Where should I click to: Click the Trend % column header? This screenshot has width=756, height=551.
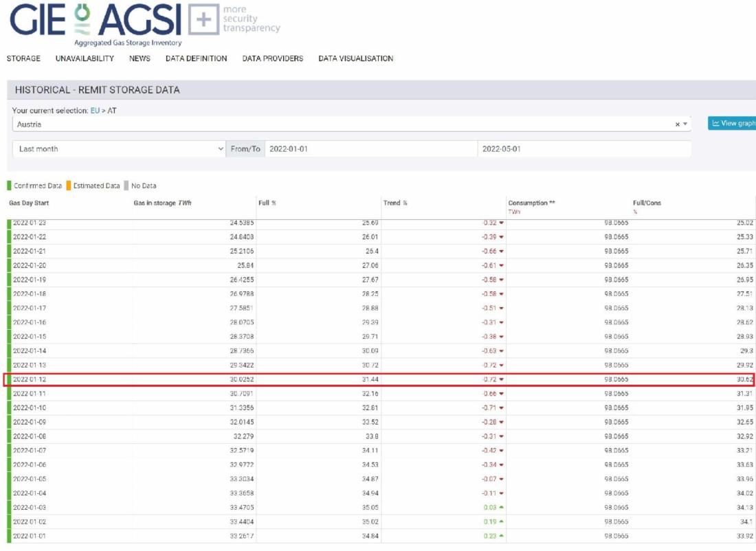pos(395,203)
